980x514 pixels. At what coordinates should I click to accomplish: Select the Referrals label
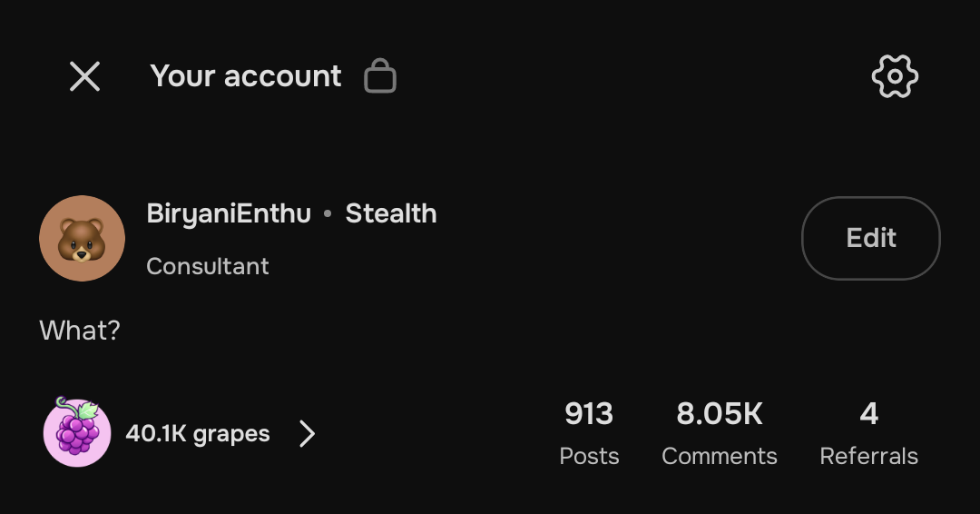tap(869, 456)
